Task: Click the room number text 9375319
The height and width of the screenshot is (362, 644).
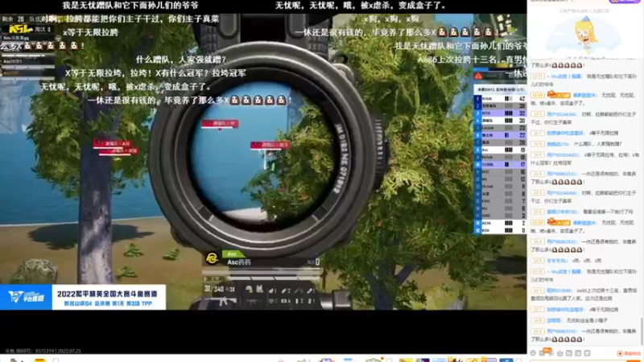Action: coord(45,351)
